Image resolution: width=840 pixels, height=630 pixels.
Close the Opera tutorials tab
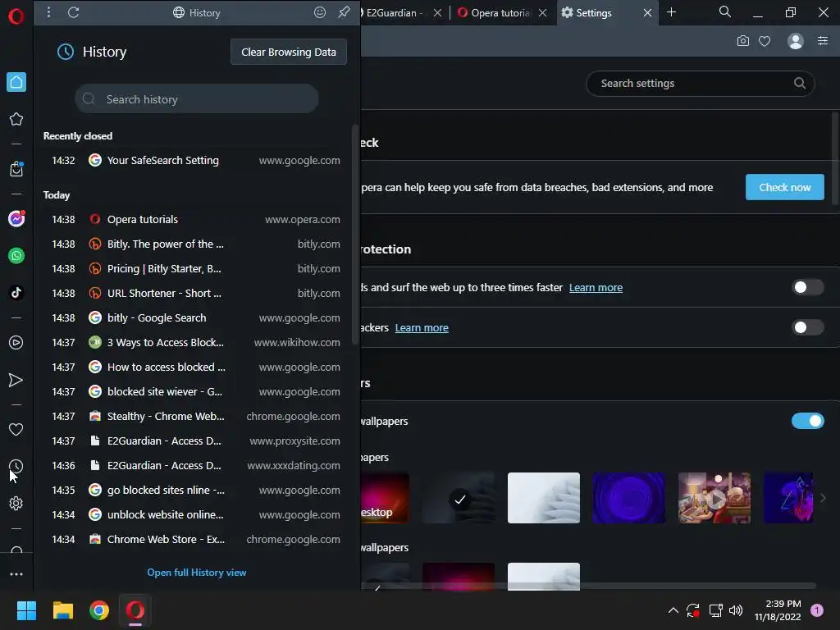coord(543,12)
